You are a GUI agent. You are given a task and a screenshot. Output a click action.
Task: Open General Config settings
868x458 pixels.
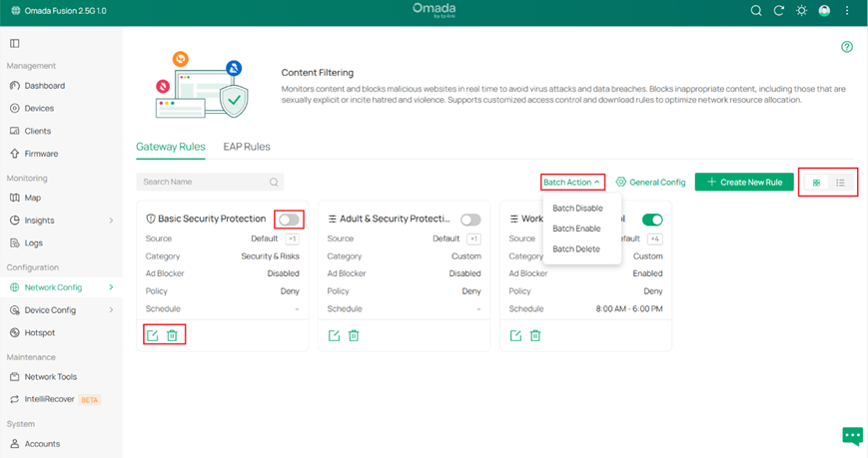[650, 182]
